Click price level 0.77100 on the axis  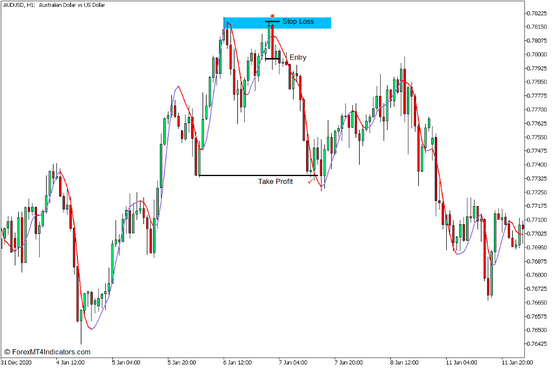click(536, 220)
